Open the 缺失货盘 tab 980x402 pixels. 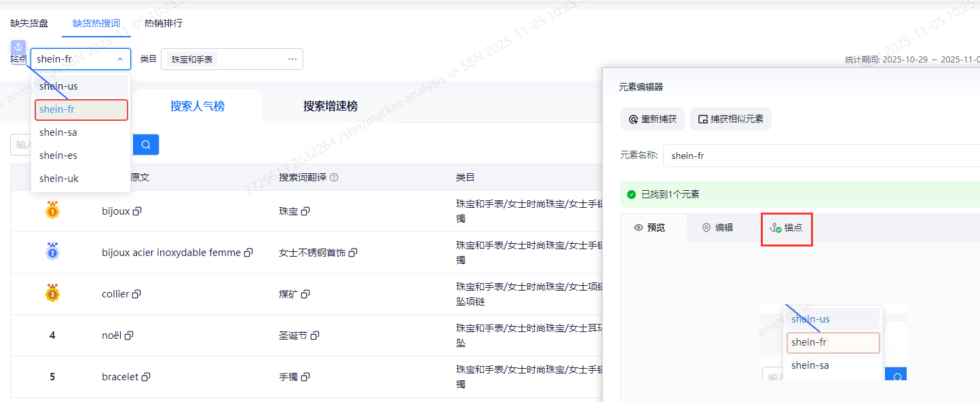[x=29, y=23]
